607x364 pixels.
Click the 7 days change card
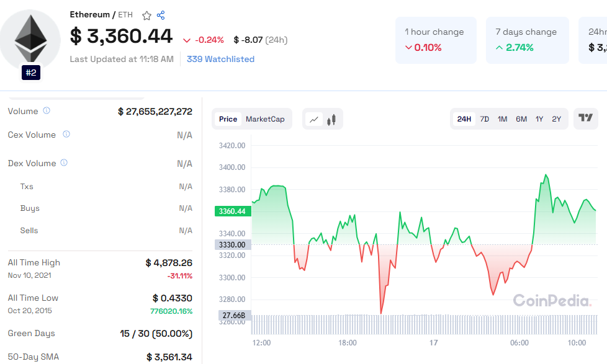(528, 40)
